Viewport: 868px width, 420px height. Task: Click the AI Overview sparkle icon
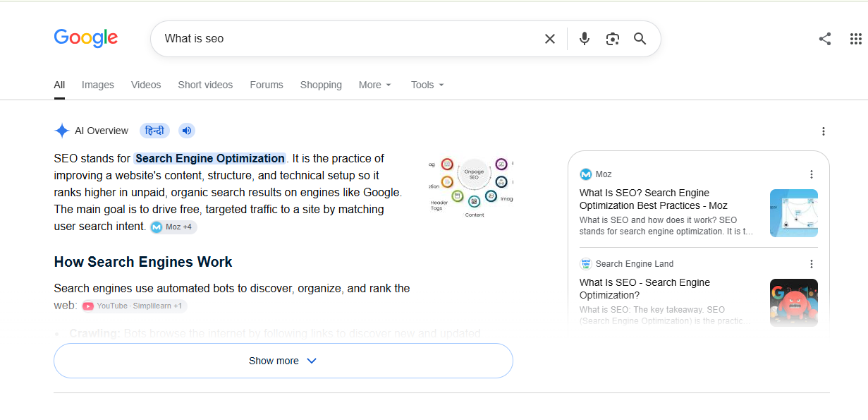point(62,131)
